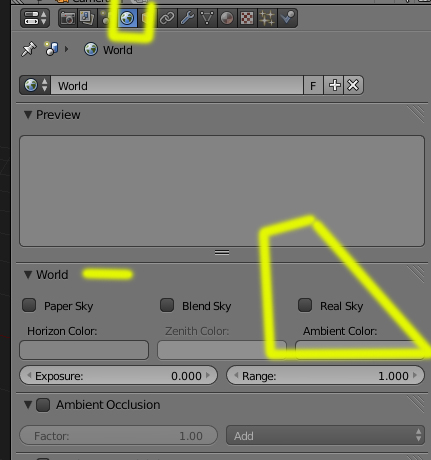Open the Render Layers properties tab
The image size is (431, 460).
coord(87,18)
